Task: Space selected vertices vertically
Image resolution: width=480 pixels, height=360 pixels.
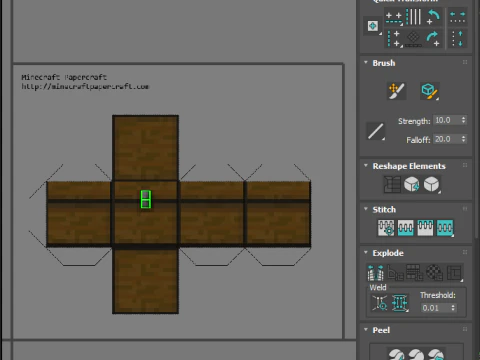Action: 457,39
